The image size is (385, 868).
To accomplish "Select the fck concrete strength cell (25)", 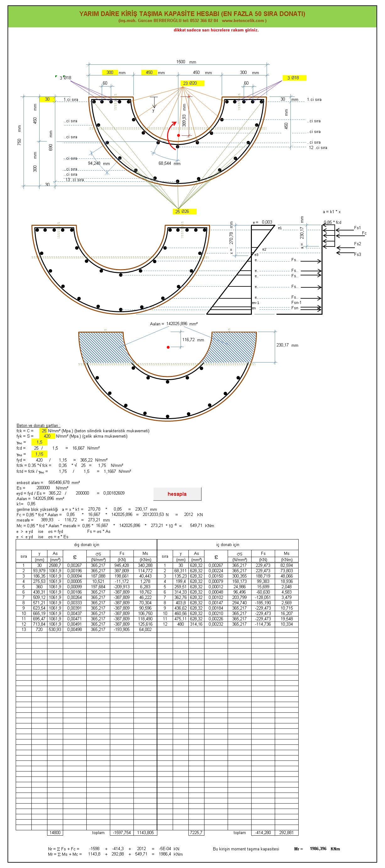I will coord(43,431).
